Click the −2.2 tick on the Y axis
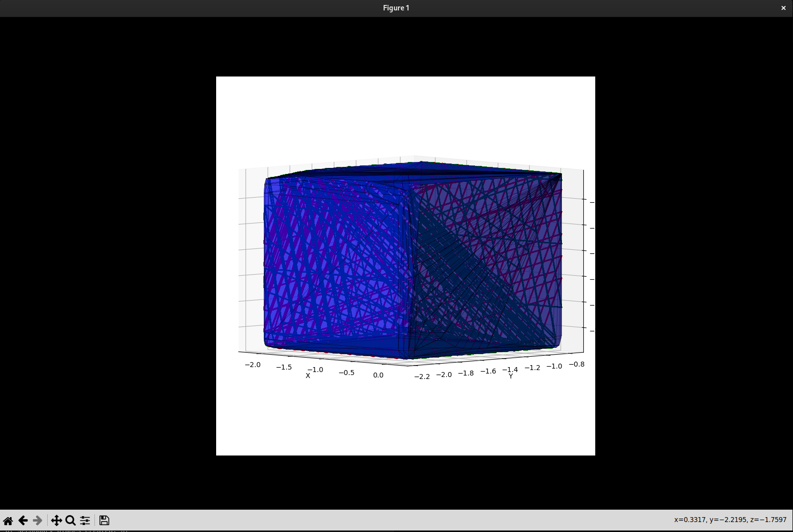Screen dimensions: 793x532 (x=422, y=377)
